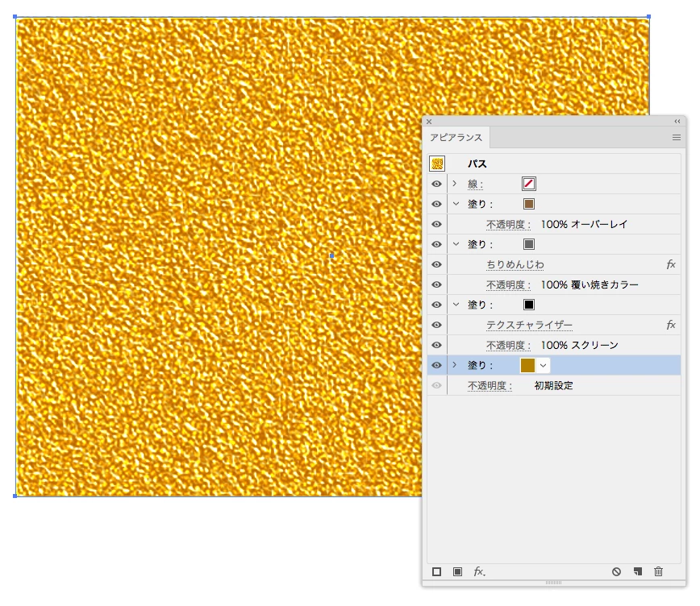Click the bottom-left anchor of the rectangle
The image size is (700, 606).
15,496
